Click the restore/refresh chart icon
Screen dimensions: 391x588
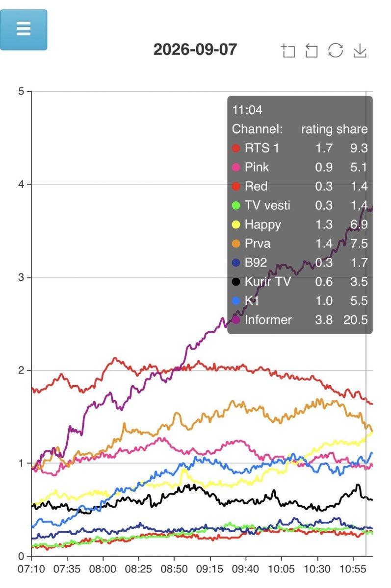coord(336,50)
